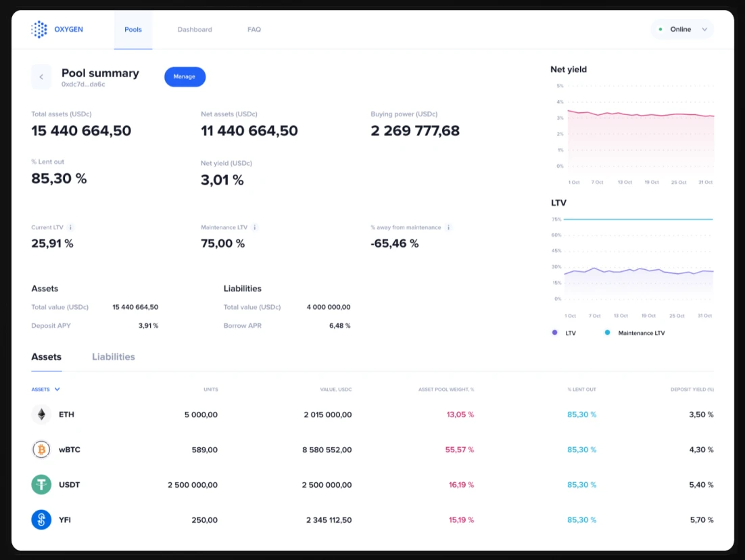Go back using the left arrow button

coord(41,77)
